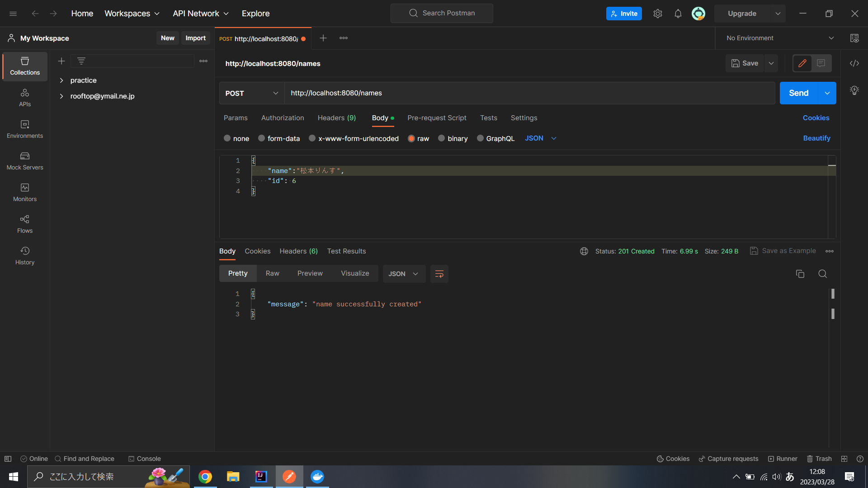Open the Flows sidebar section

click(25, 224)
